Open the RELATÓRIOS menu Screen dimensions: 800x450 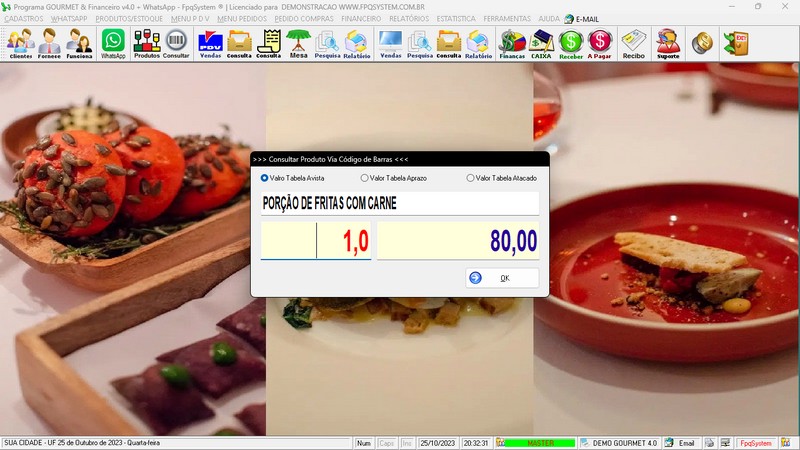coord(409,18)
